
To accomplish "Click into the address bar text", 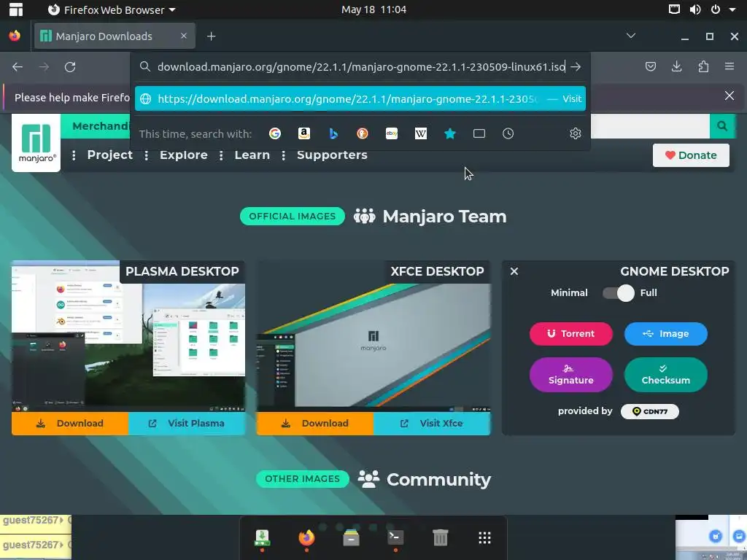I will tap(361, 66).
